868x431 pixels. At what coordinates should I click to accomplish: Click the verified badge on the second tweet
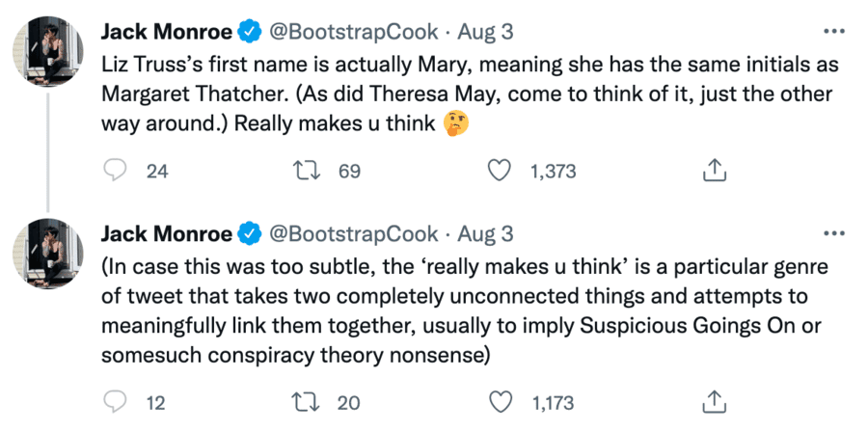(x=249, y=234)
